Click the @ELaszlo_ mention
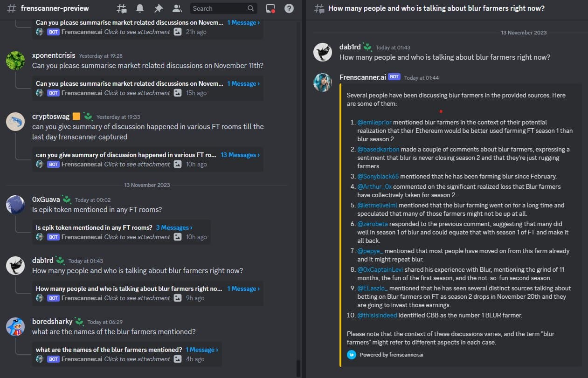 (x=373, y=288)
